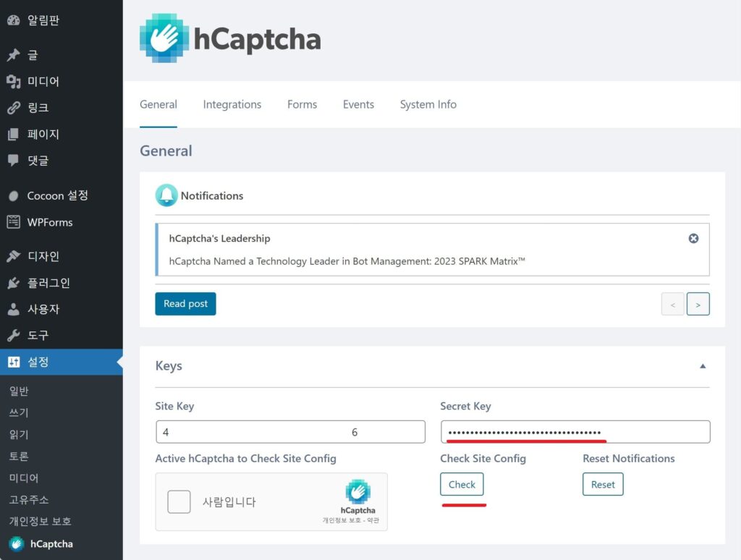Open the 댓글 comments menu
This screenshot has width=741, height=560.
click(x=62, y=161)
